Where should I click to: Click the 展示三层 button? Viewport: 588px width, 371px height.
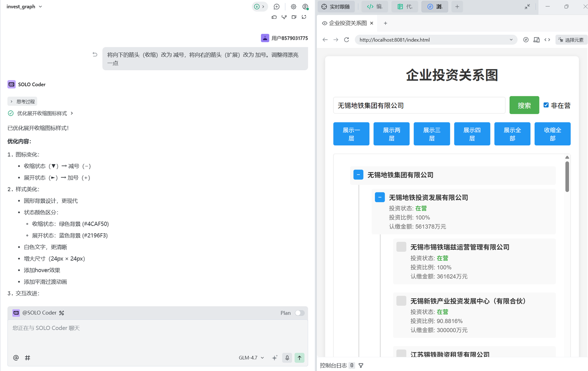(432, 134)
